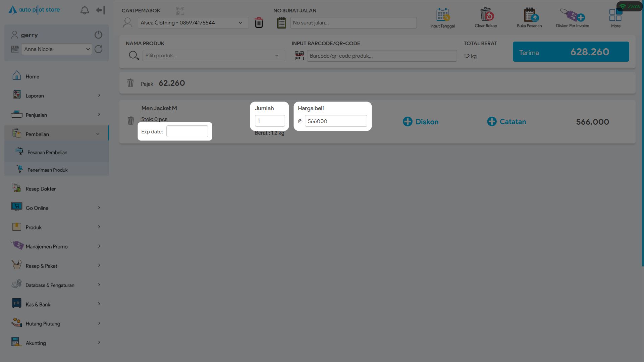The height and width of the screenshot is (362, 644).
Task: Click the barcode scanner icon
Action: (299, 56)
